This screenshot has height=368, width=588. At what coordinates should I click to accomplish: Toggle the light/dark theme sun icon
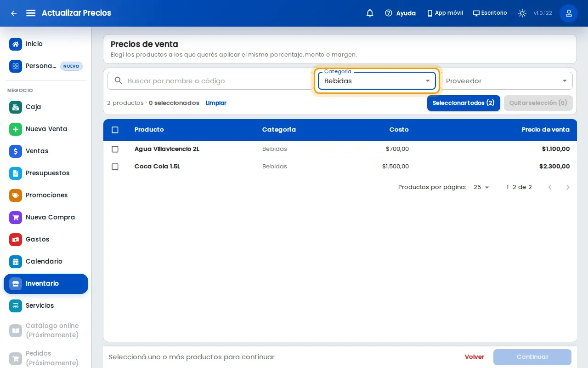pos(522,13)
